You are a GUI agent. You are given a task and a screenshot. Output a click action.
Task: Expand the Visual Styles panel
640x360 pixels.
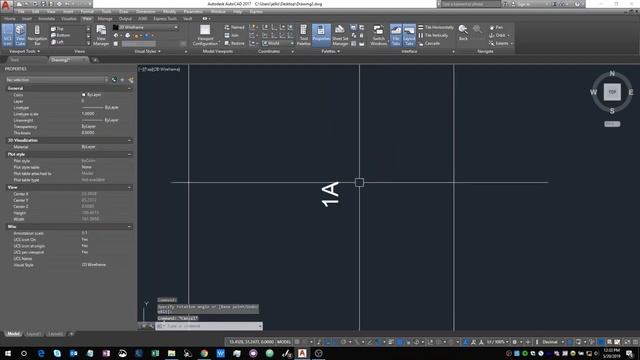point(147,51)
